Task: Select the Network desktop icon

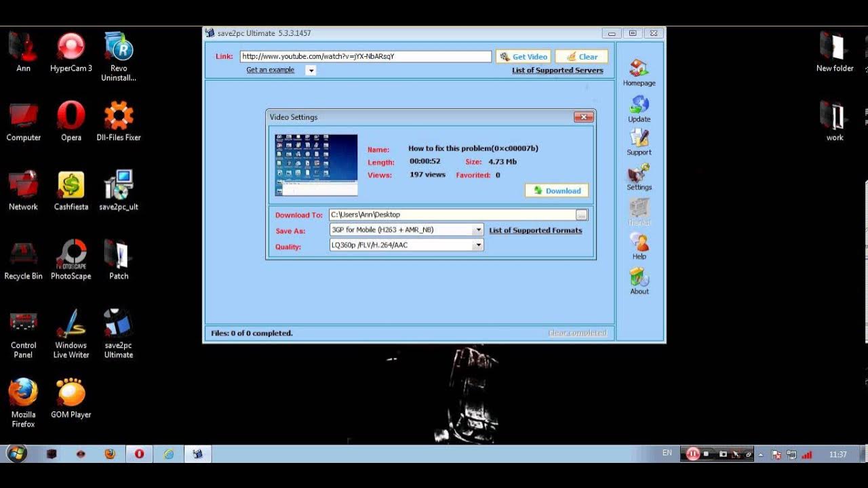Action: point(23,190)
